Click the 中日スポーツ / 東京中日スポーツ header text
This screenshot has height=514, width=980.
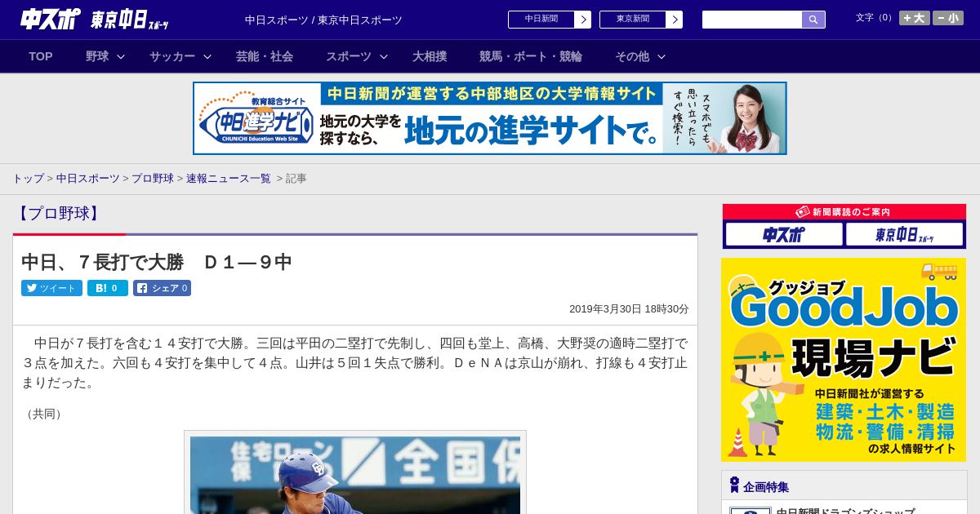click(323, 20)
